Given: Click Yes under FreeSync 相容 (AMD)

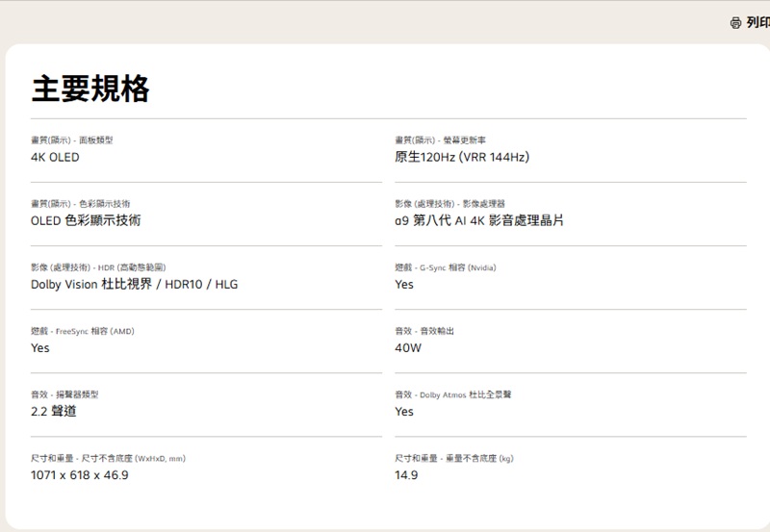Looking at the screenshot, I should point(40,347).
